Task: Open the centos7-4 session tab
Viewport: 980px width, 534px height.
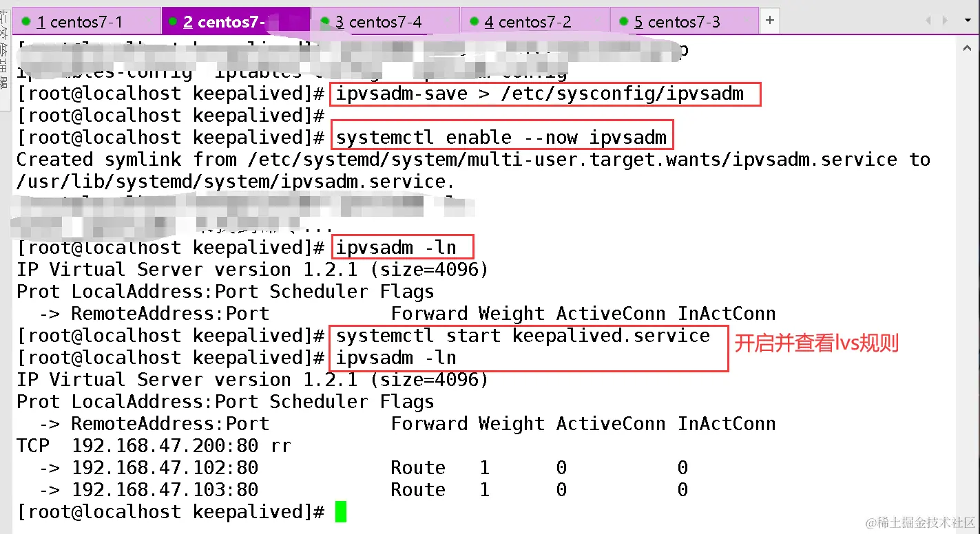Action: tap(386, 21)
